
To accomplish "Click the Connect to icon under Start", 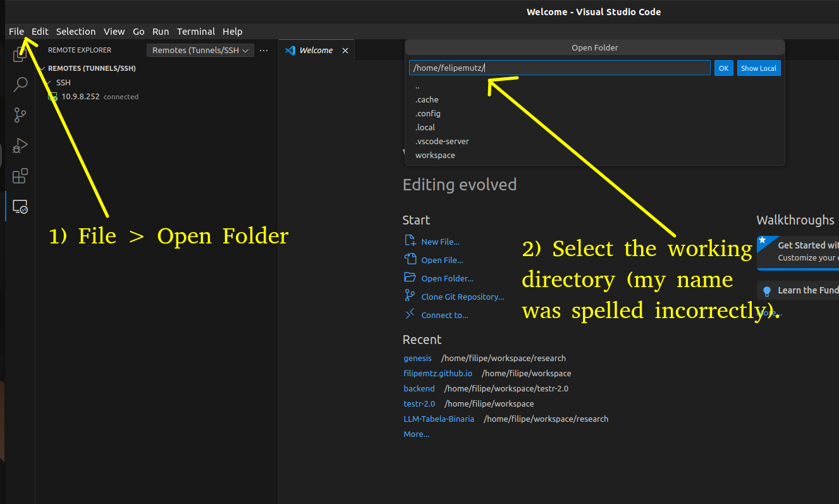I will [x=410, y=314].
